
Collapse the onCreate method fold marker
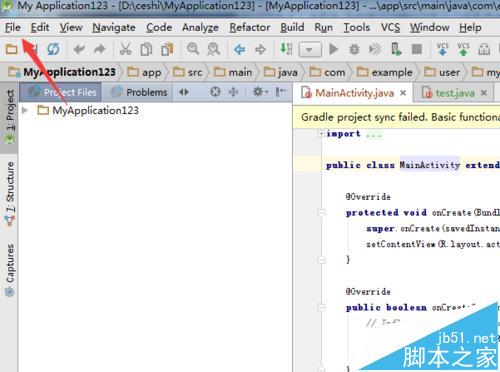[321, 212]
